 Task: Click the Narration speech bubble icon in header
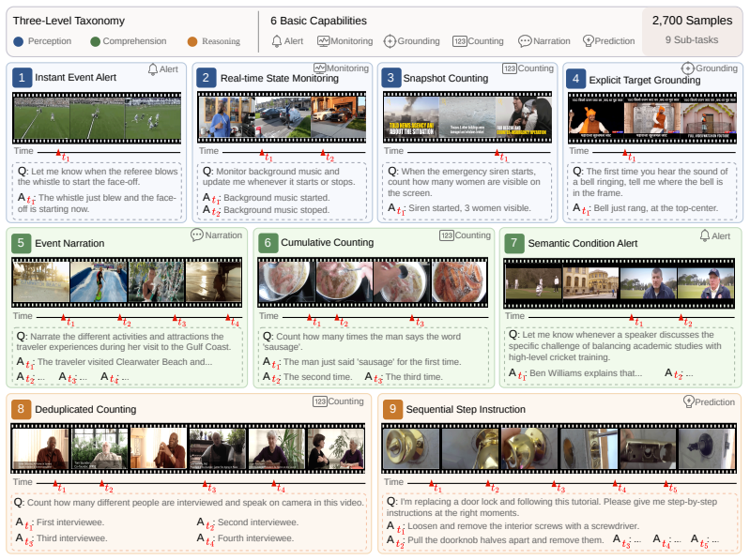(x=525, y=41)
